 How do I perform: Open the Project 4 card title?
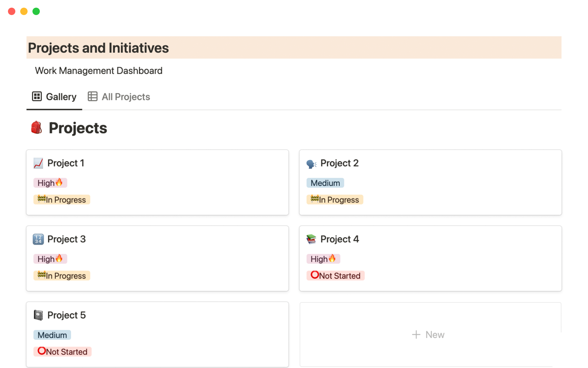click(339, 239)
